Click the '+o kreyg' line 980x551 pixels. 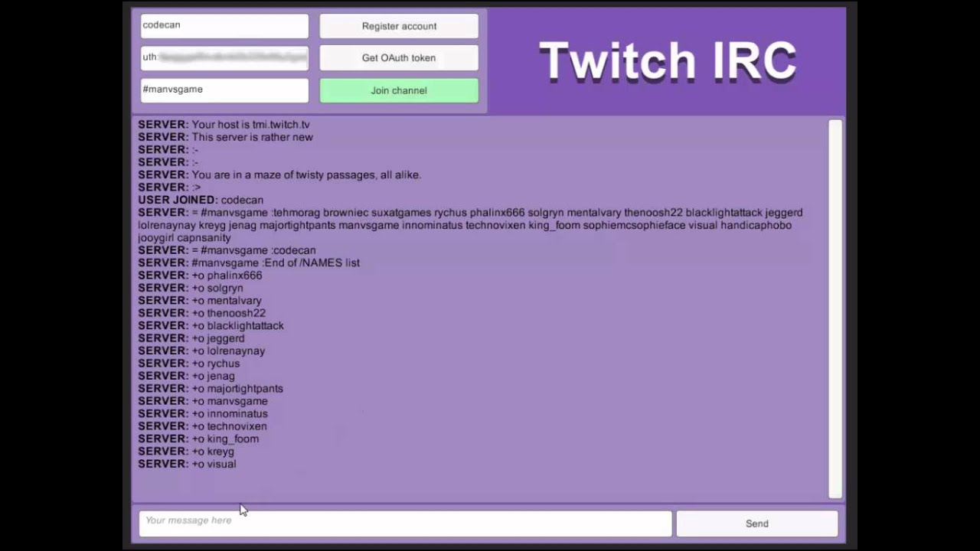[186, 452]
